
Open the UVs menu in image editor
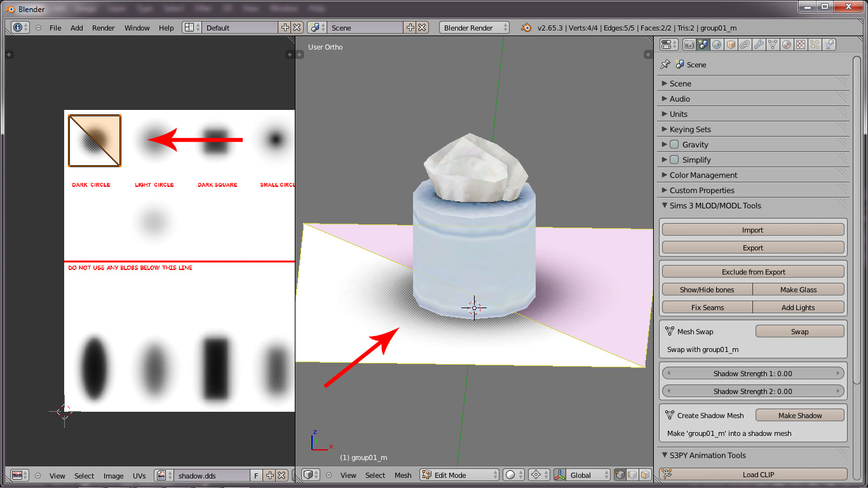[139, 475]
